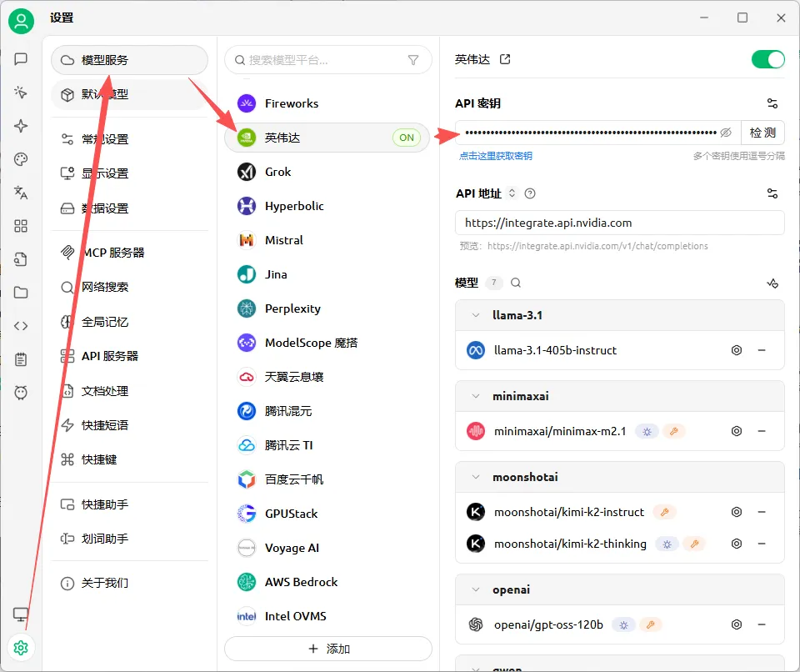
Task: Open API 服务器 settings section
Action: pyautogui.click(x=130, y=356)
